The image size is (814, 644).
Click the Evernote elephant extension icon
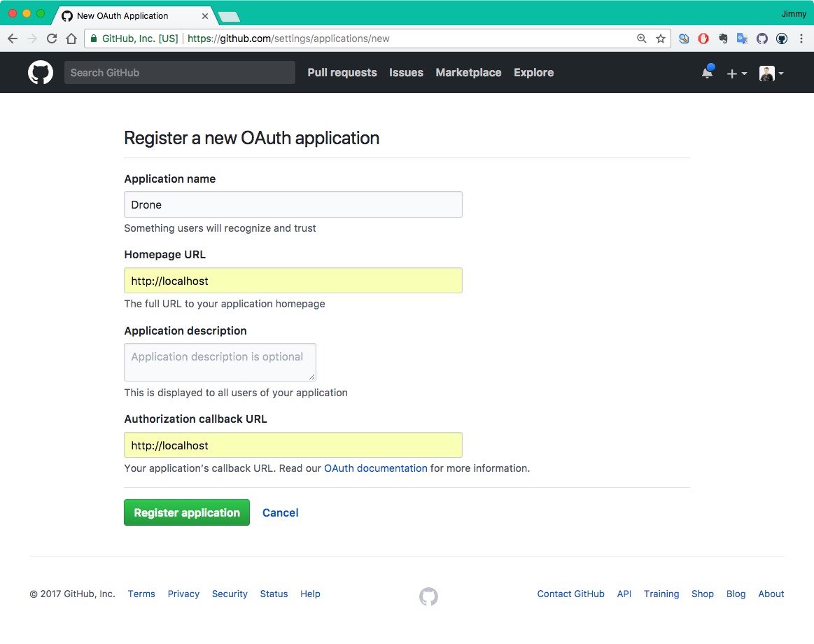[723, 38]
